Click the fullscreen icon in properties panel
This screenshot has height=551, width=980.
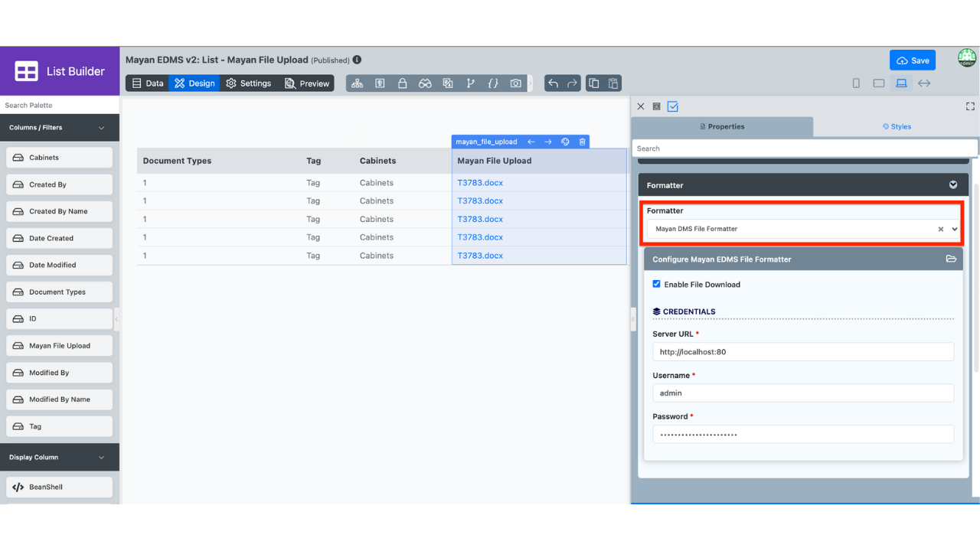970,107
